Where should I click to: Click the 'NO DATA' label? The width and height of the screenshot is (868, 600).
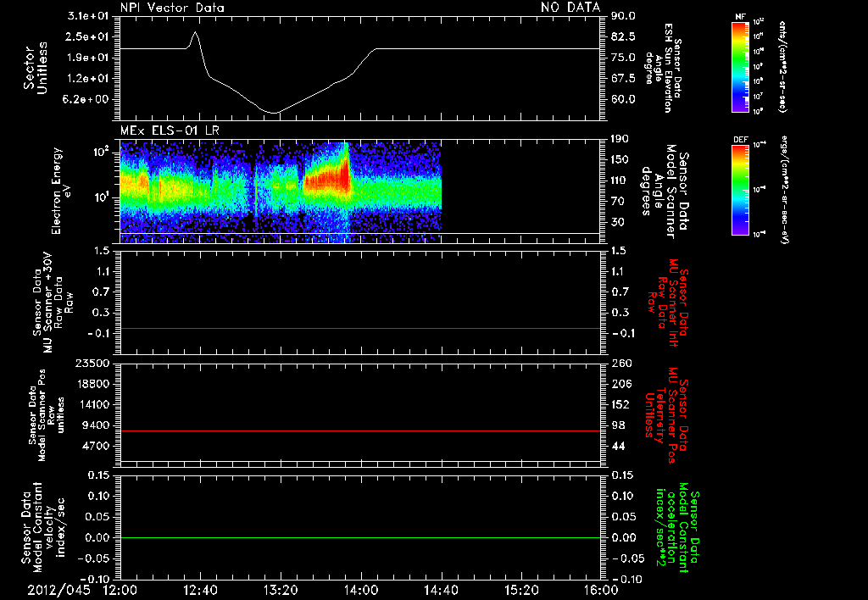[x=570, y=7]
